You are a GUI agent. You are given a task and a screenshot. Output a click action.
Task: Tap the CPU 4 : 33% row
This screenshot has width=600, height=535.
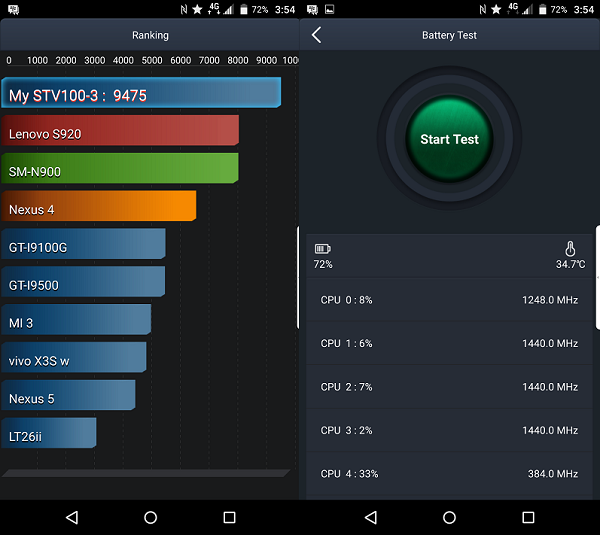click(x=449, y=474)
